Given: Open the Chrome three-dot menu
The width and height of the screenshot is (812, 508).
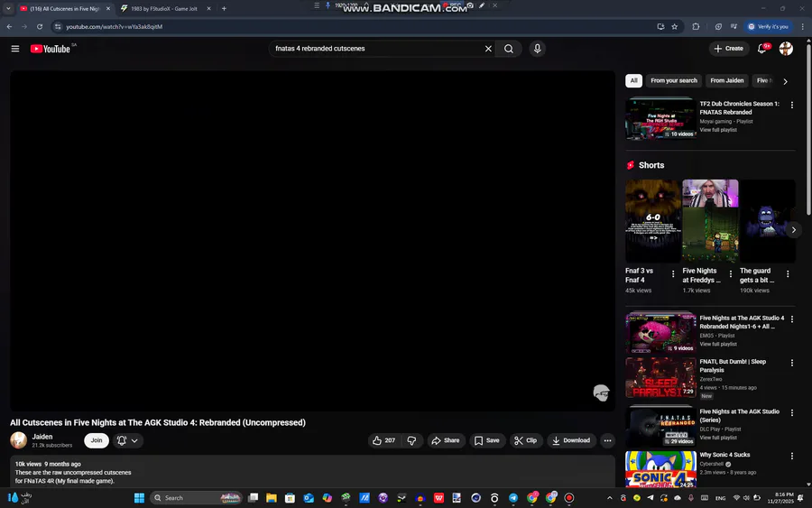Looking at the screenshot, I should (803, 26).
